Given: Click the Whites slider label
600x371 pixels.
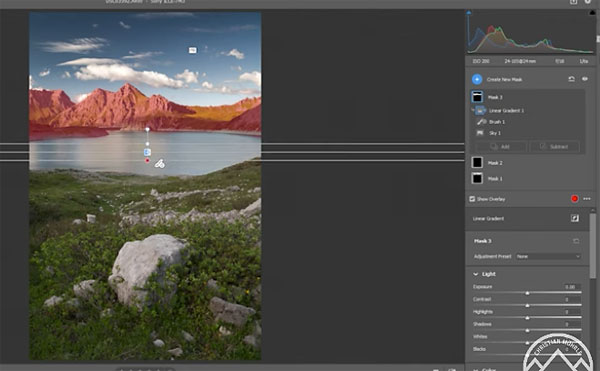Looking at the screenshot, I should pyautogui.click(x=480, y=337).
